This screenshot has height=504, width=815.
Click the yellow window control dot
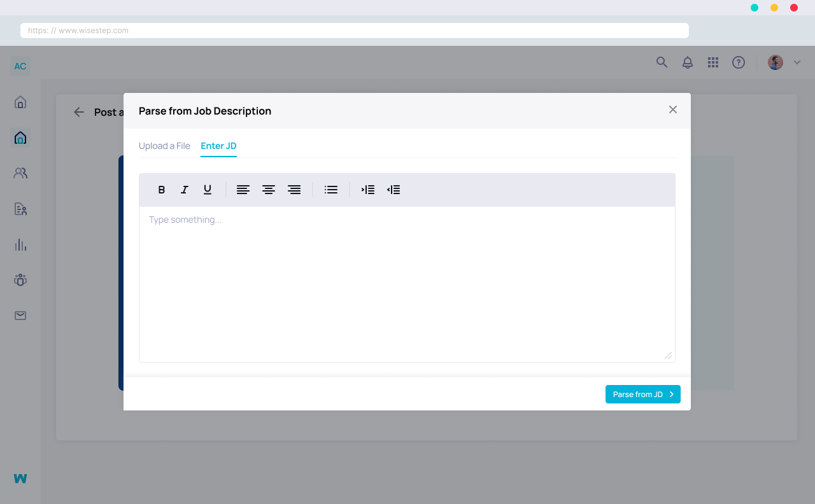[x=774, y=8]
